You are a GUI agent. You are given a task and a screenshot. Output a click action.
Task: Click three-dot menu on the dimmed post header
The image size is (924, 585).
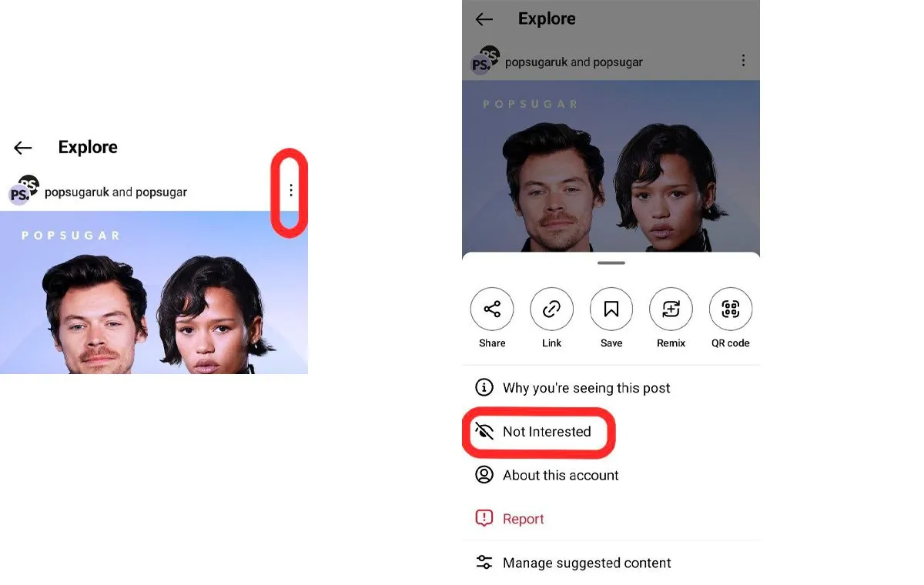(x=743, y=60)
